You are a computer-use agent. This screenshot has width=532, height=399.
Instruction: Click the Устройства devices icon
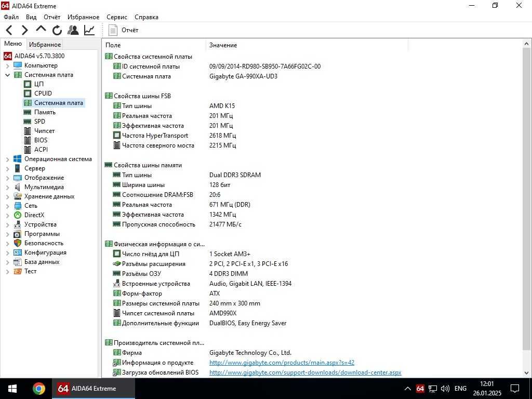click(x=18, y=224)
